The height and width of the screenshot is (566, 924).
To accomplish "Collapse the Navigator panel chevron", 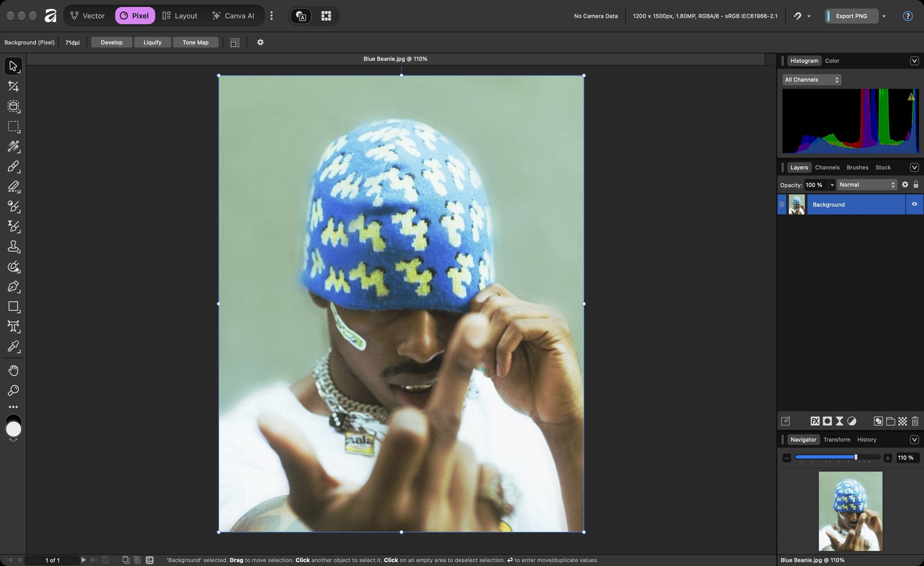I will (x=914, y=439).
